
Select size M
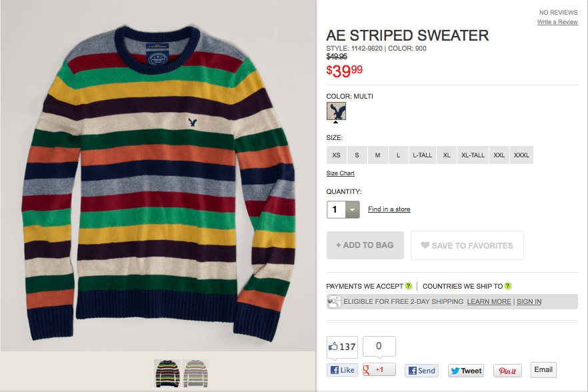click(x=377, y=155)
